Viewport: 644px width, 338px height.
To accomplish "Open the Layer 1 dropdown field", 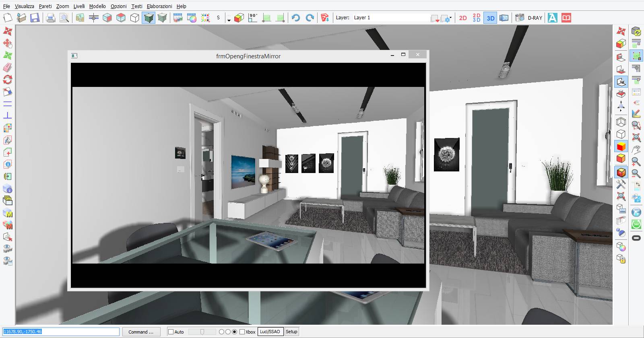I will click(390, 18).
